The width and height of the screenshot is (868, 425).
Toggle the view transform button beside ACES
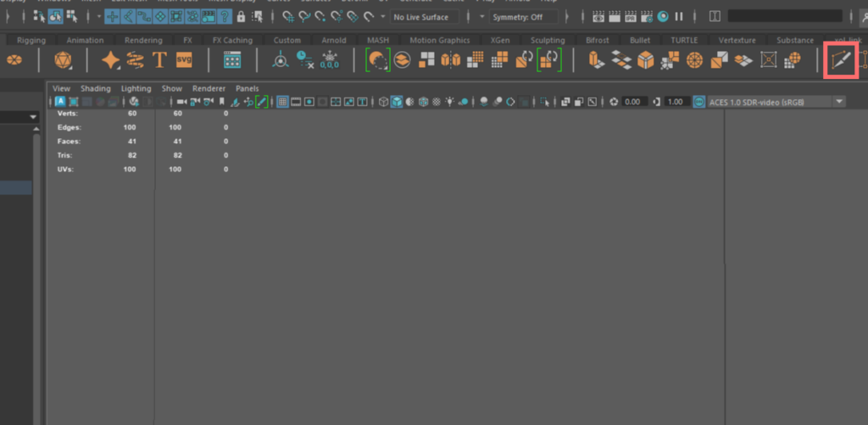pyautogui.click(x=699, y=102)
